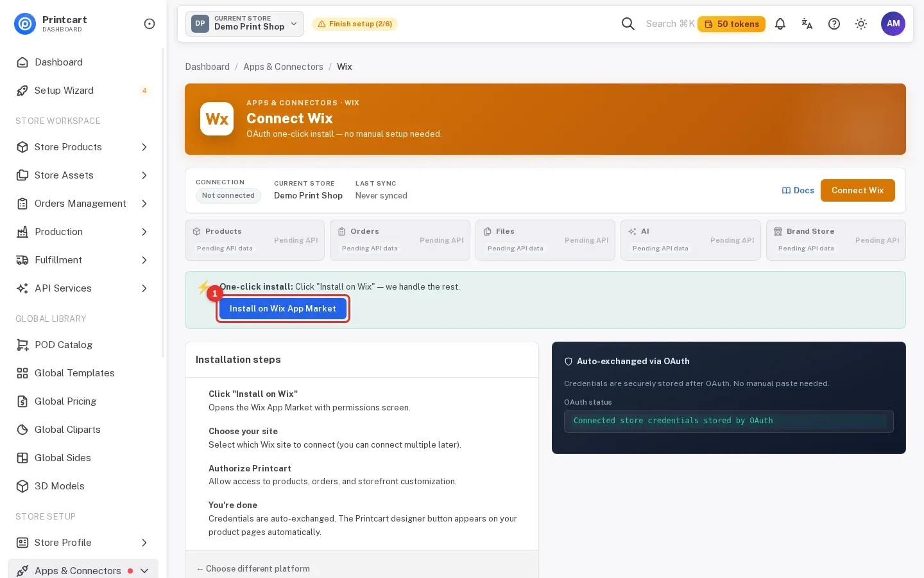Screen dimensions: 924x578
Task: Click Choose different platform link
Action: click(253, 569)
